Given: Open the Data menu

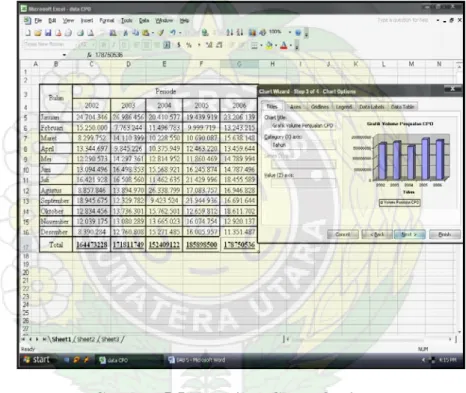Looking at the screenshot, I should (144, 21).
